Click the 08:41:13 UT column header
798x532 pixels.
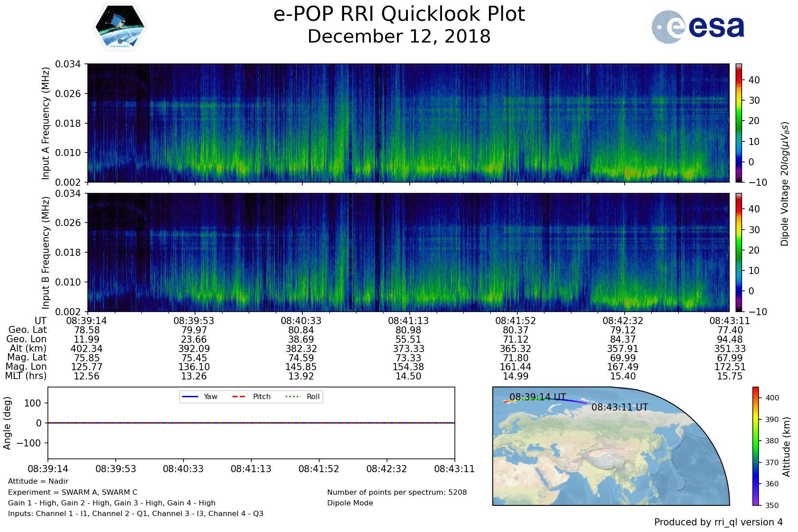click(x=408, y=321)
